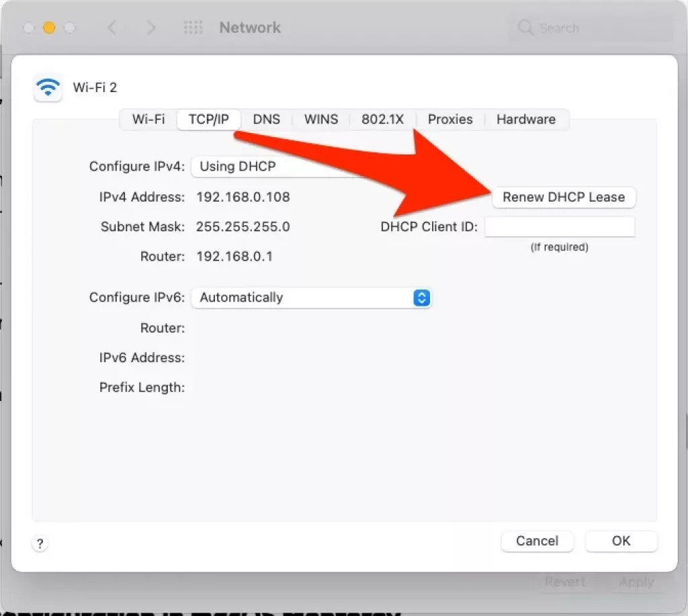Screen dimensions: 688x616
Task: Click the Renew DHCP Lease button
Action: pyautogui.click(x=564, y=197)
